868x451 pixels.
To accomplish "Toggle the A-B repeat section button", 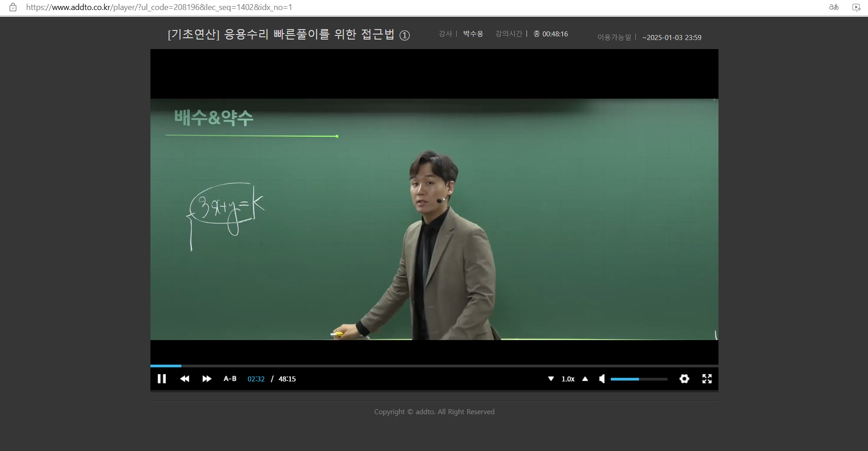I will tap(230, 379).
